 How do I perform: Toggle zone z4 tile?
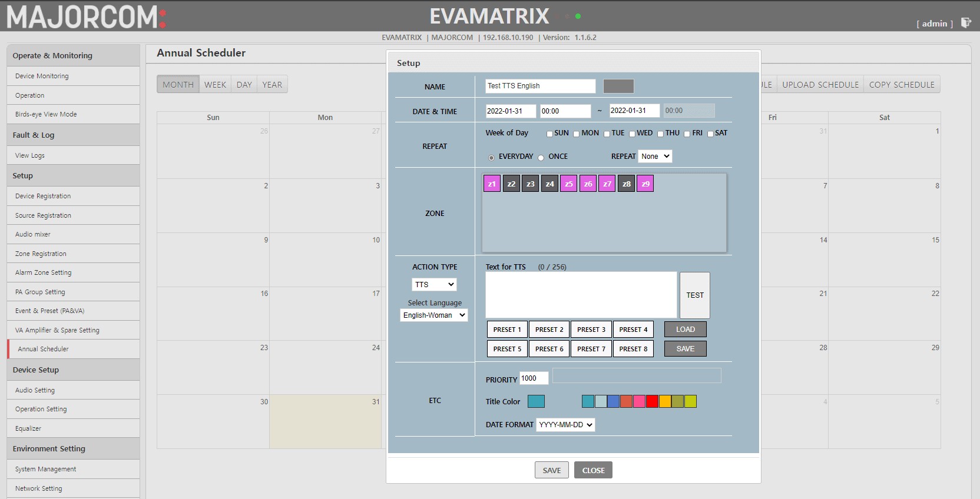coord(549,184)
